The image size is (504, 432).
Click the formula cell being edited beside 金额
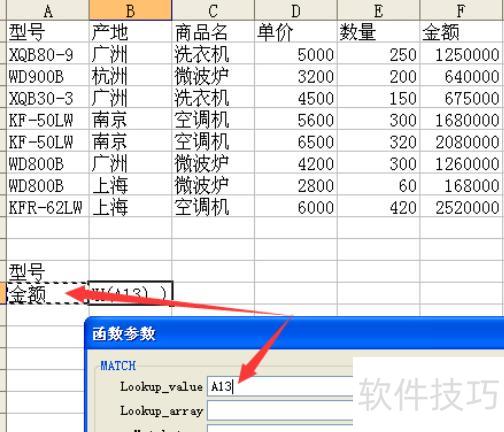click(x=130, y=293)
